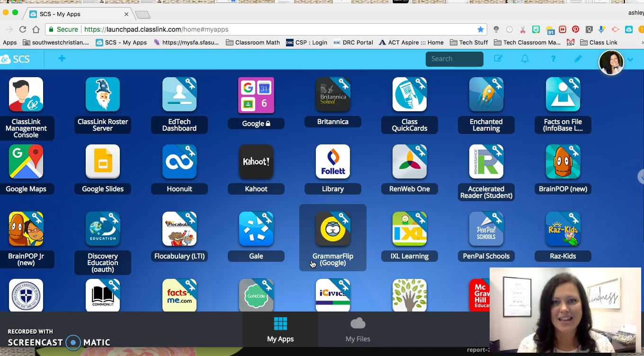Switch to the My Files tab
This screenshot has height=356, width=644.
coord(358,330)
